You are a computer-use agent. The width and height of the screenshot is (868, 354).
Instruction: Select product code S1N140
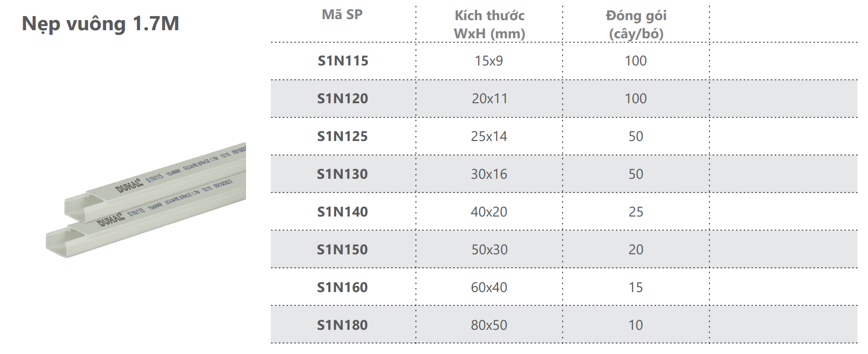[x=343, y=212]
